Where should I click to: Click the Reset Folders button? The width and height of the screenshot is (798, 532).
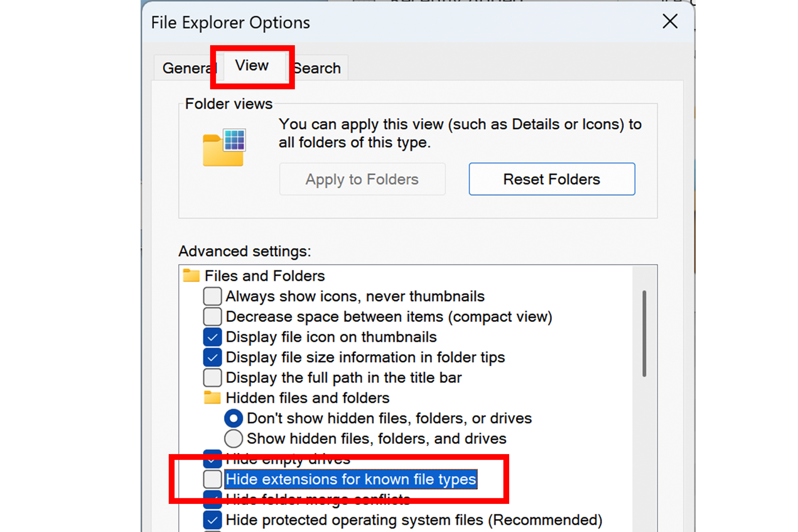pyautogui.click(x=551, y=179)
